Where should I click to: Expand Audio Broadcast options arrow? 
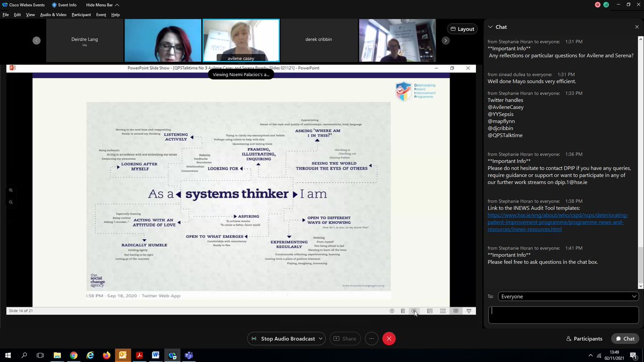pyautogui.click(x=320, y=338)
